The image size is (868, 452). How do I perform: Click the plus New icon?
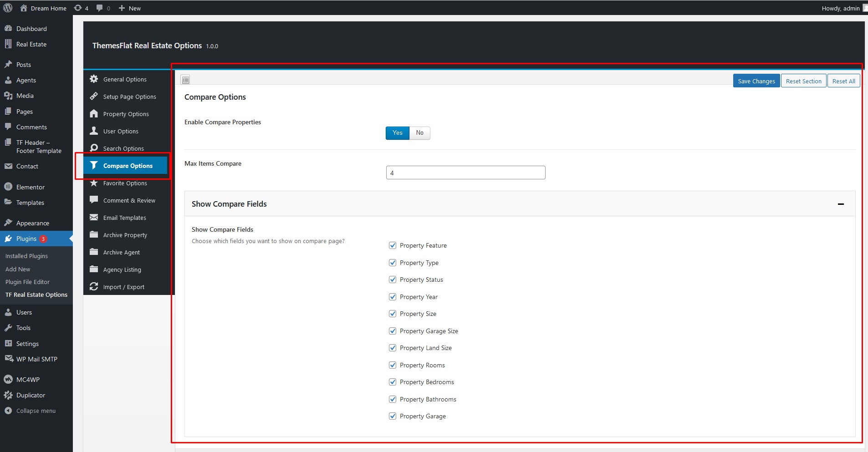(122, 8)
